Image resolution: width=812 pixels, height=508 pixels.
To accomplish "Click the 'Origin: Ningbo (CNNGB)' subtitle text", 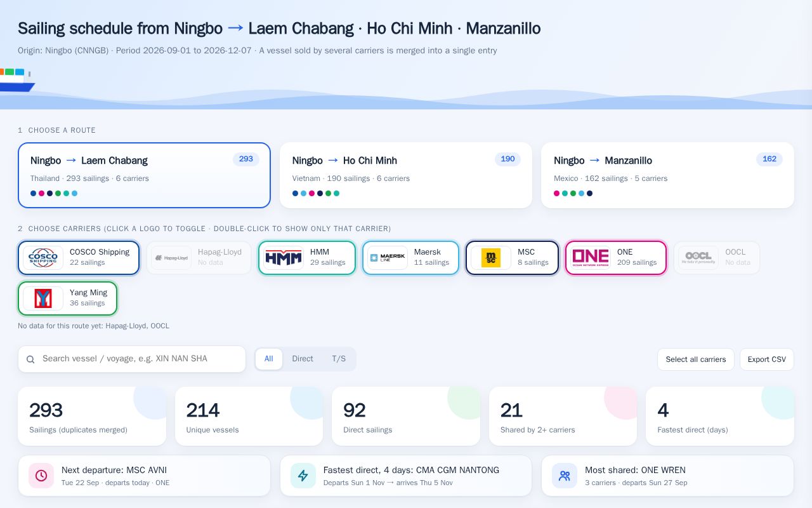I will (63, 51).
